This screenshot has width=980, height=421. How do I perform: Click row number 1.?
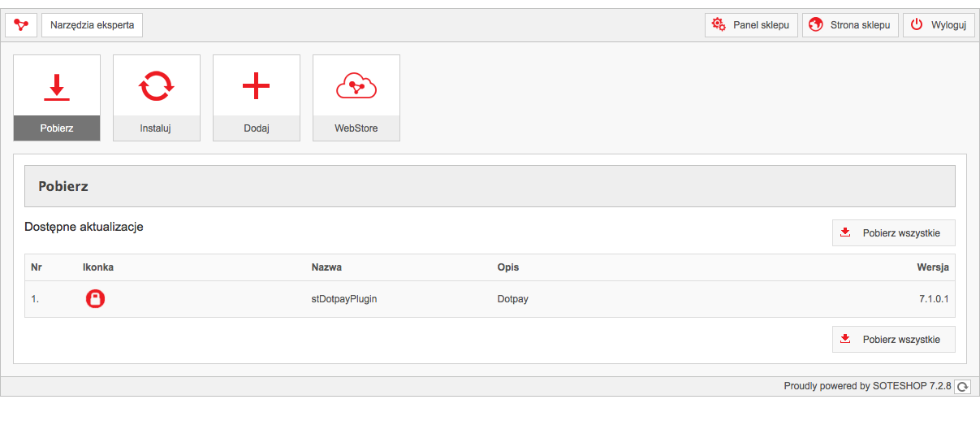pyautogui.click(x=35, y=299)
